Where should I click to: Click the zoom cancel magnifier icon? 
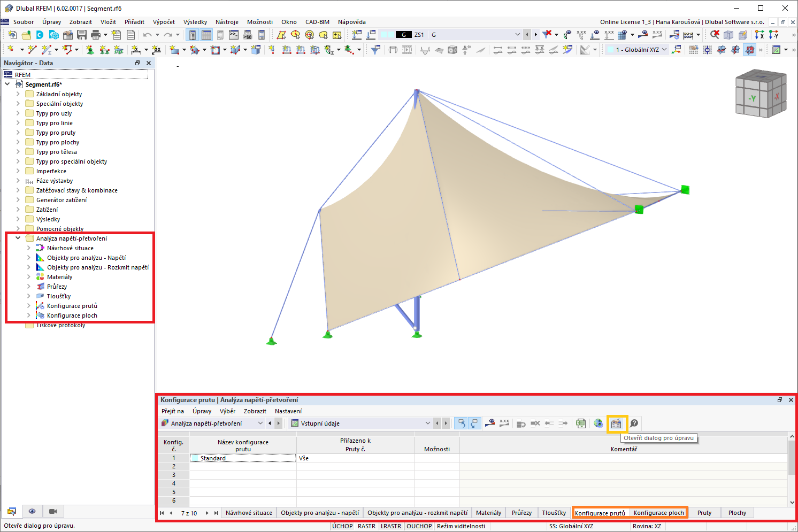(715, 35)
